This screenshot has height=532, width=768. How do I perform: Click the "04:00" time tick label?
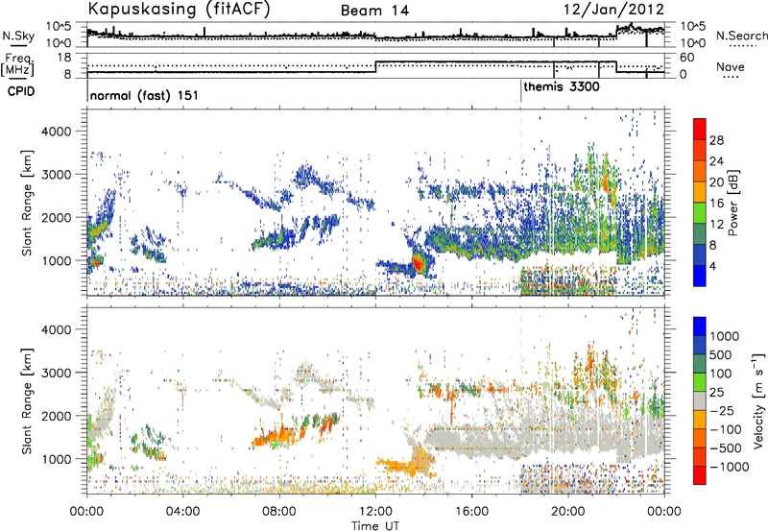[x=182, y=512]
